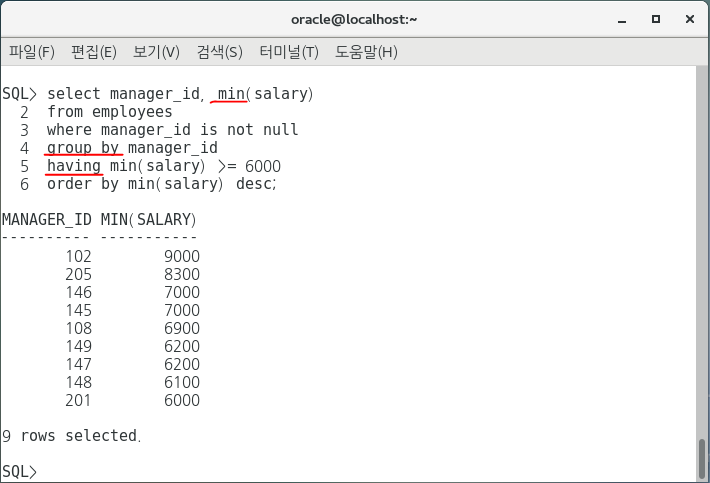Click the '>= 6000' condition on line 5

pyautogui.click(x=249, y=166)
